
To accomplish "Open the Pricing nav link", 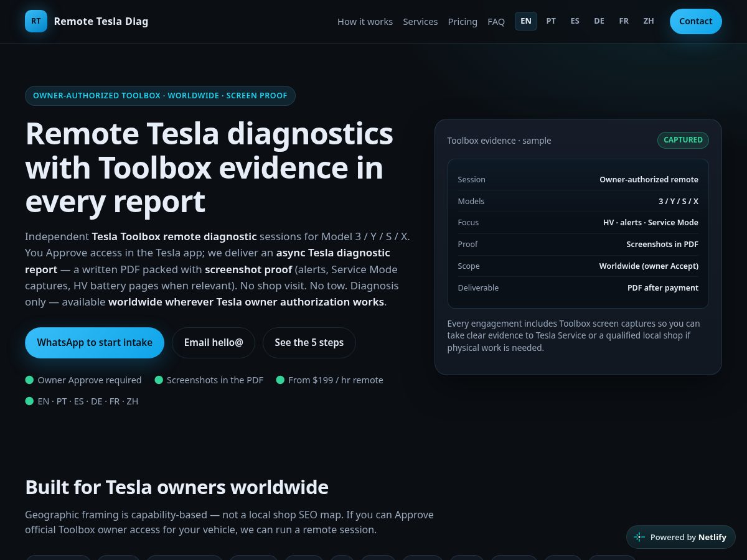I will 463,21.
